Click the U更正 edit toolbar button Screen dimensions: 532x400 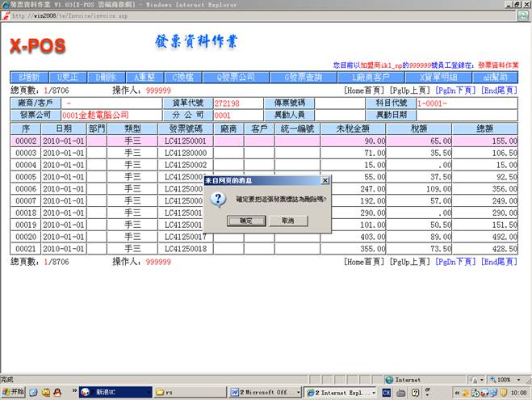68,77
